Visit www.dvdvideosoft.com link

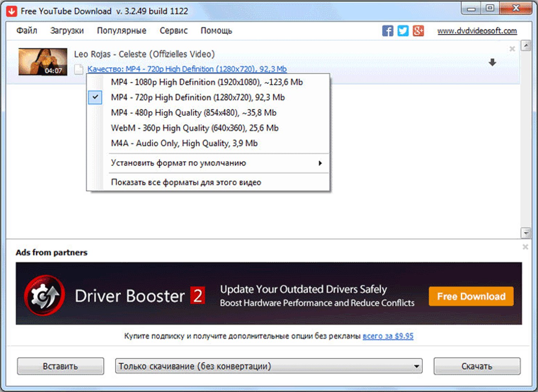477,31
